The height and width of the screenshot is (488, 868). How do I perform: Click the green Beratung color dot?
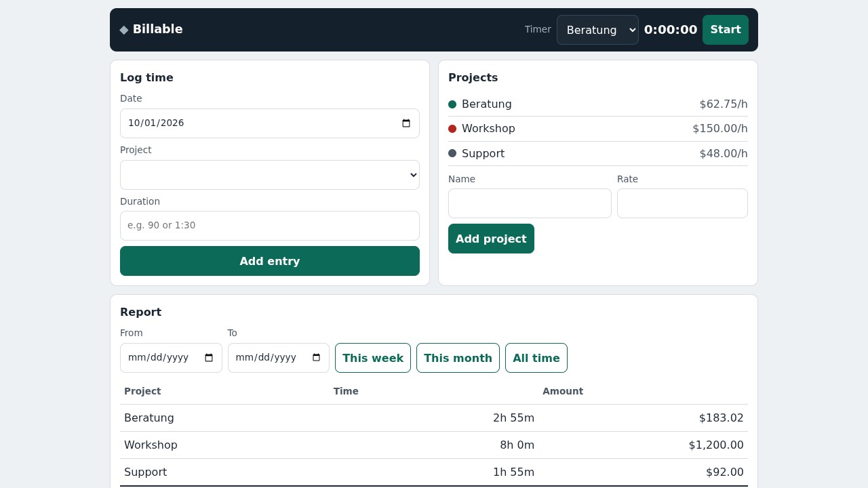coord(452,104)
